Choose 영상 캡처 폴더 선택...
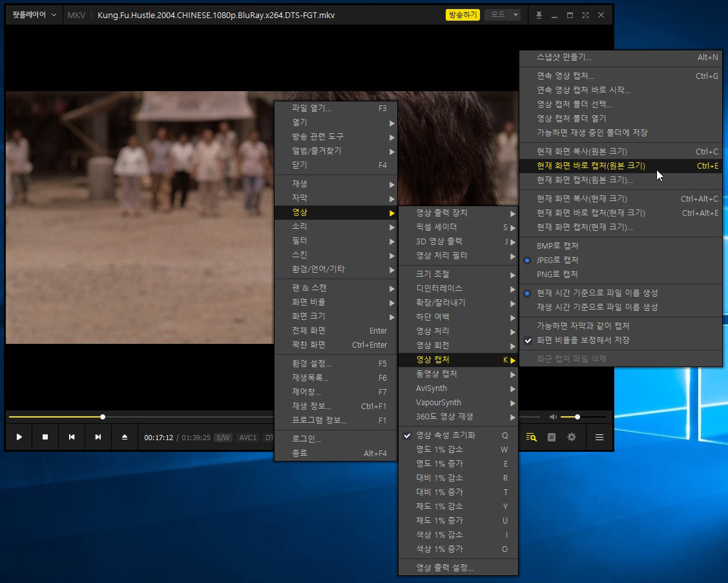 coord(621,105)
